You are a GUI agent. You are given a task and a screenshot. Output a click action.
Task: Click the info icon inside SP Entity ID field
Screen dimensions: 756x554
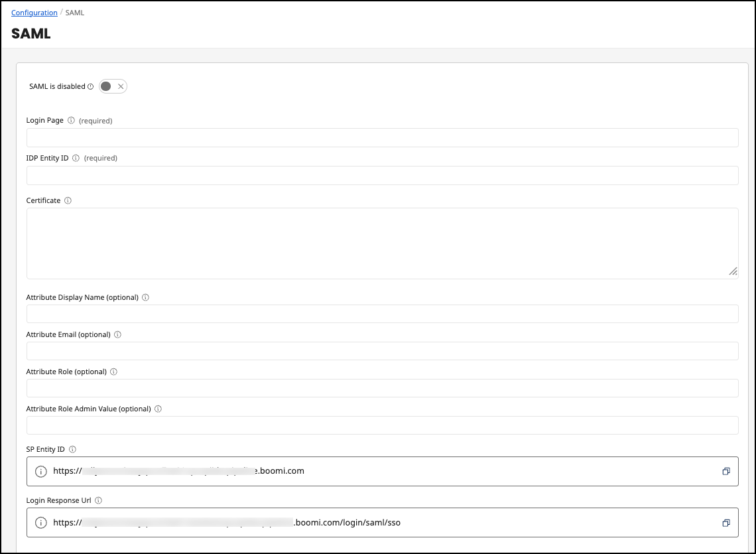[x=40, y=471]
